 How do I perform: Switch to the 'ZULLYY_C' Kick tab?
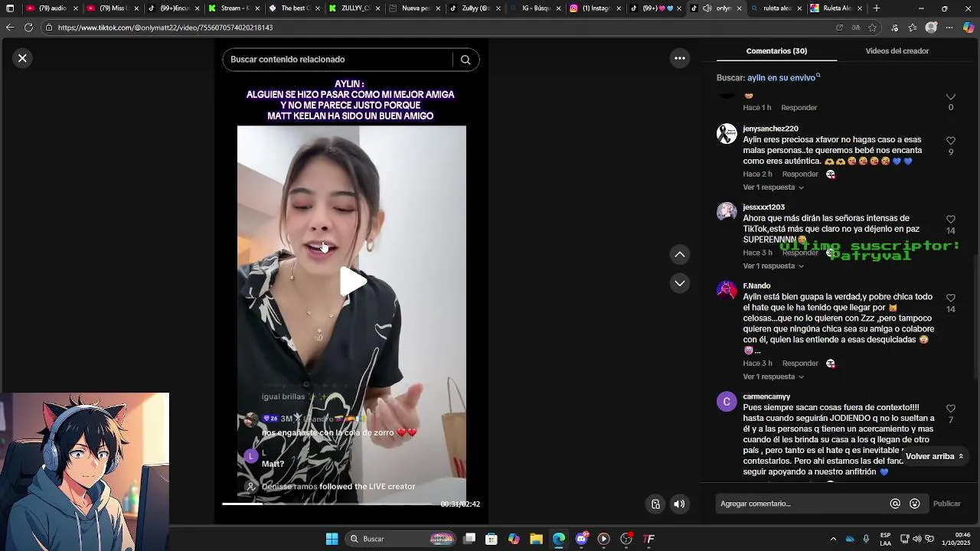tap(354, 8)
